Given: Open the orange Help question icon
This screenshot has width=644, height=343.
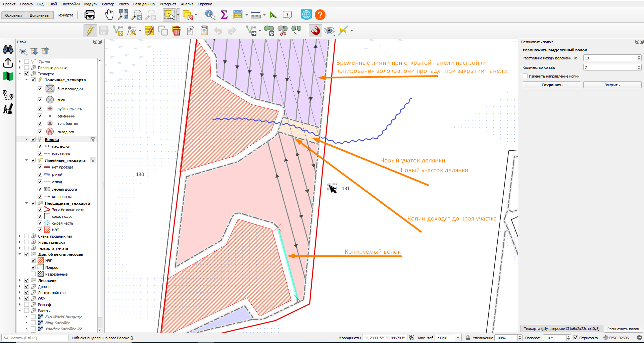Looking at the screenshot, I should point(320,15).
